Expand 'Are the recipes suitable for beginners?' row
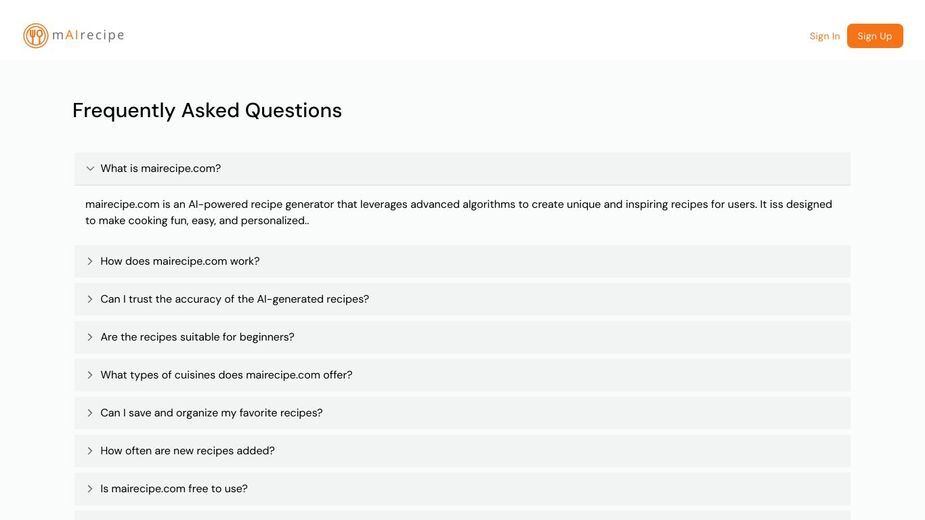925x520 pixels. (x=462, y=337)
